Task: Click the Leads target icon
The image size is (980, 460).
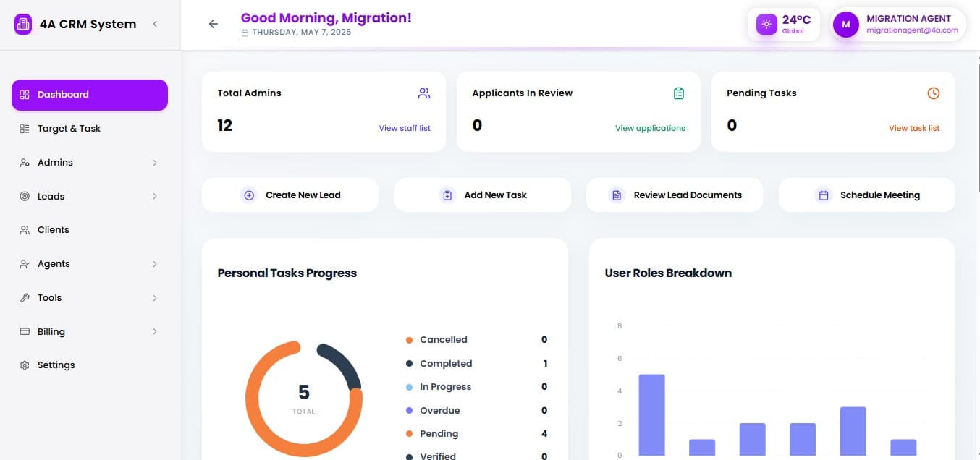Action: 25,197
